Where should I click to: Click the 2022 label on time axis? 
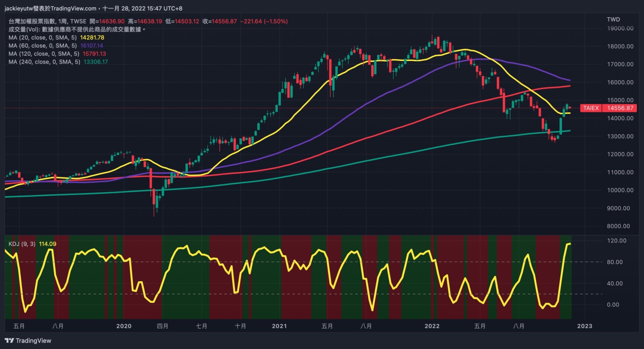pos(432,326)
